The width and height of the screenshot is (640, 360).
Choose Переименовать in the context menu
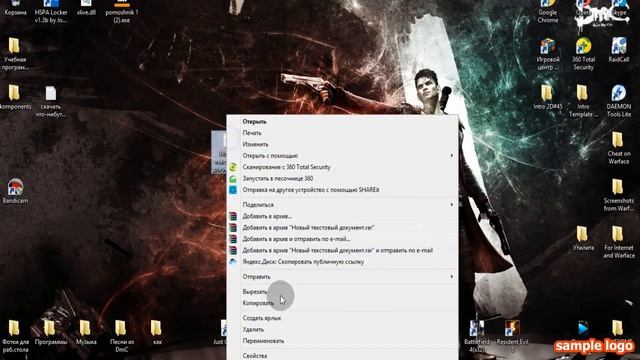[x=342, y=341]
